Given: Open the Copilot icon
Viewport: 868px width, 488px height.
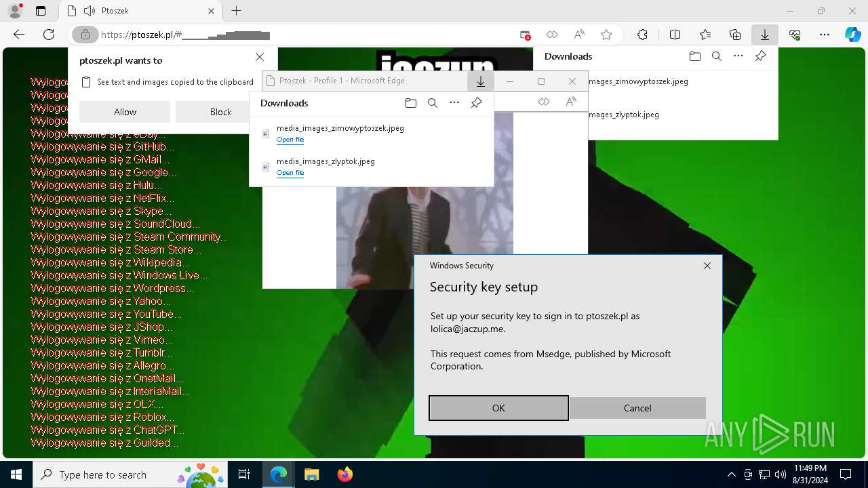Looking at the screenshot, I should click(x=852, y=35).
